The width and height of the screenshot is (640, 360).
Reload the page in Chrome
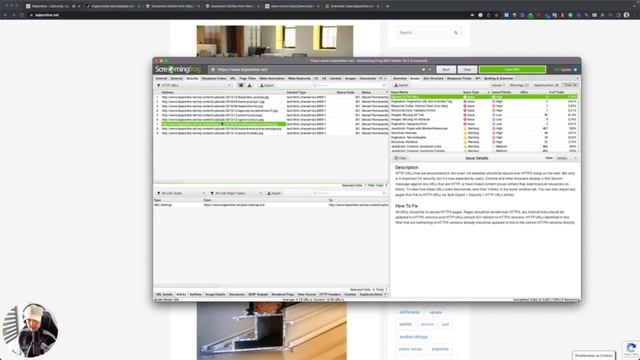coord(21,15)
